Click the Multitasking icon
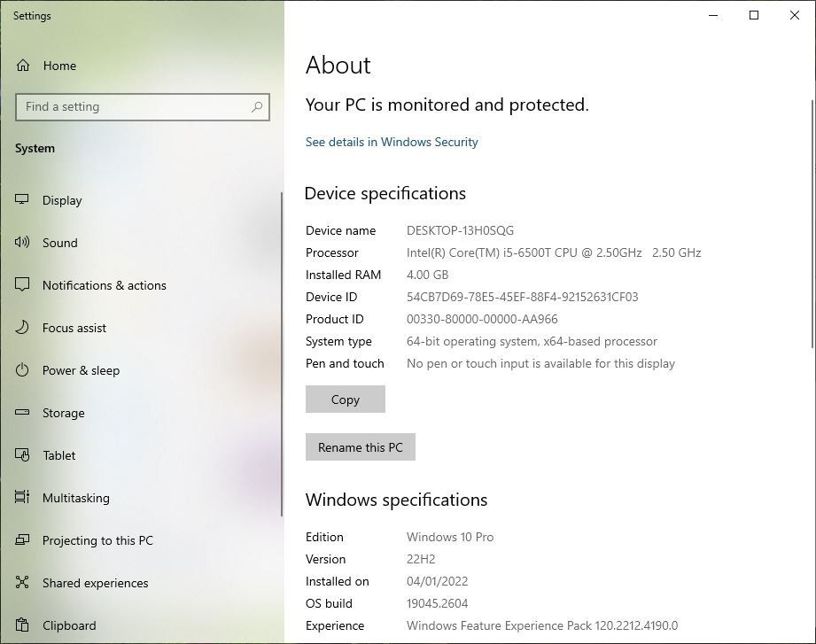Image resolution: width=816 pixels, height=644 pixels. pyautogui.click(x=22, y=497)
